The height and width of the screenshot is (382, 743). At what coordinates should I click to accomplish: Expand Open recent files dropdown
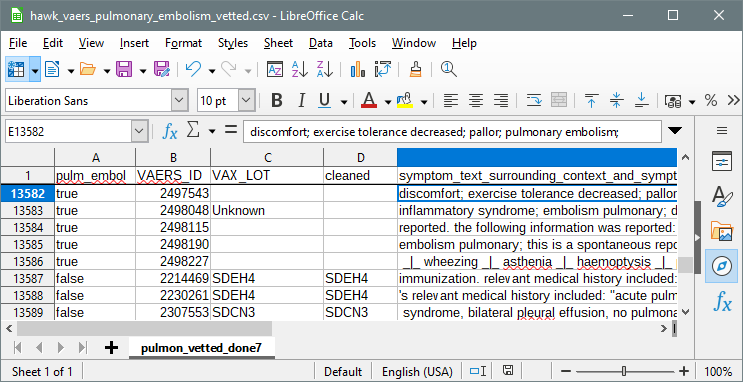pos(107,70)
